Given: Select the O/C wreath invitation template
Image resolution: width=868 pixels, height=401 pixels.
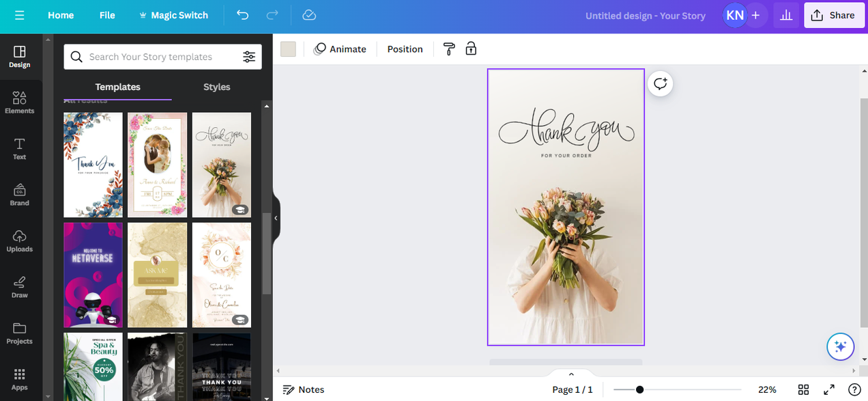Looking at the screenshot, I should click(x=221, y=275).
